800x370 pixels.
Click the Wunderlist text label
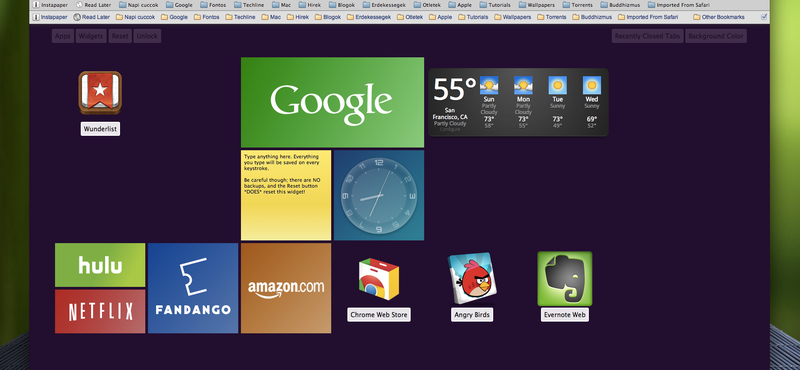point(101,129)
